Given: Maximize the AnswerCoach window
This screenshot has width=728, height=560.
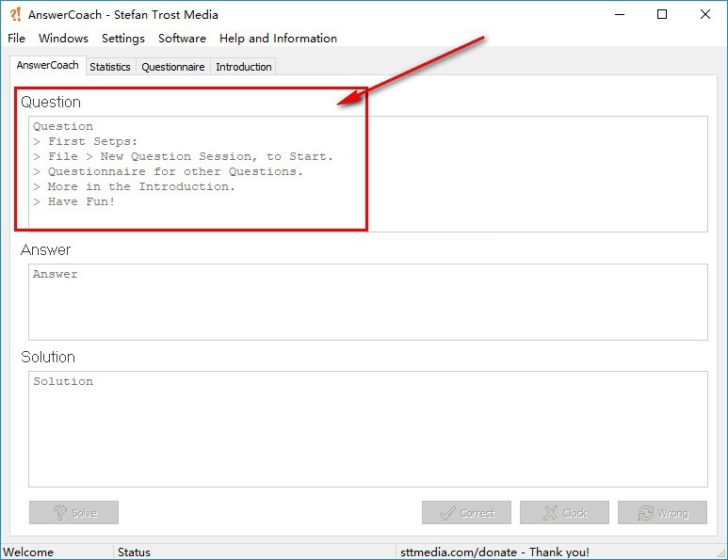Looking at the screenshot, I should (x=662, y=14).
